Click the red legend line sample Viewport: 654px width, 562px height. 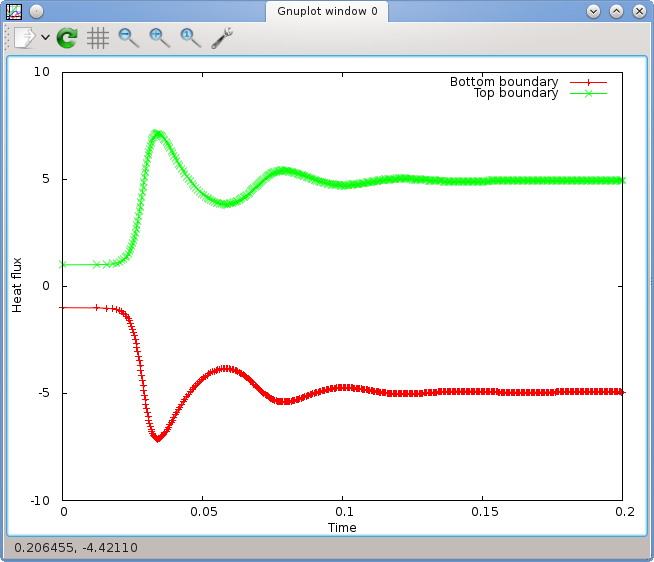[x=588, y=82]
